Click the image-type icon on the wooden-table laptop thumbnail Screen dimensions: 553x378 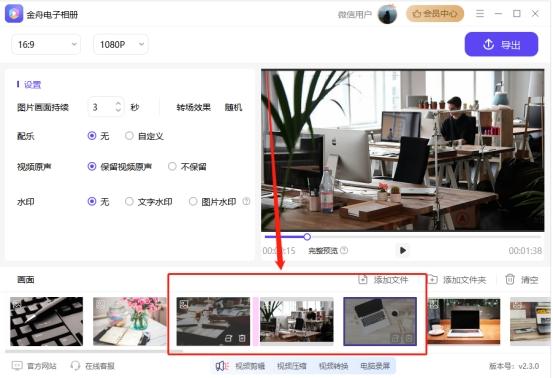[x=434, y=304]
